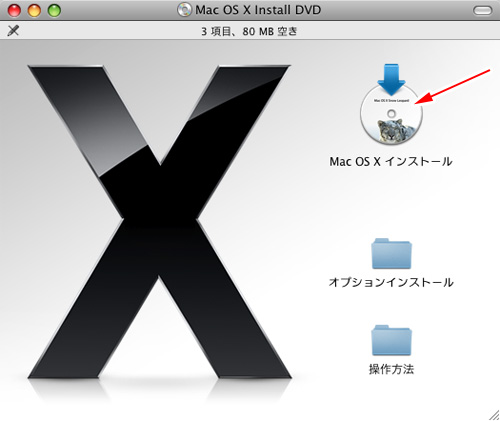Click the DVD proxy icon in title bar
The image size is (500, 421).
click(184, 10)
